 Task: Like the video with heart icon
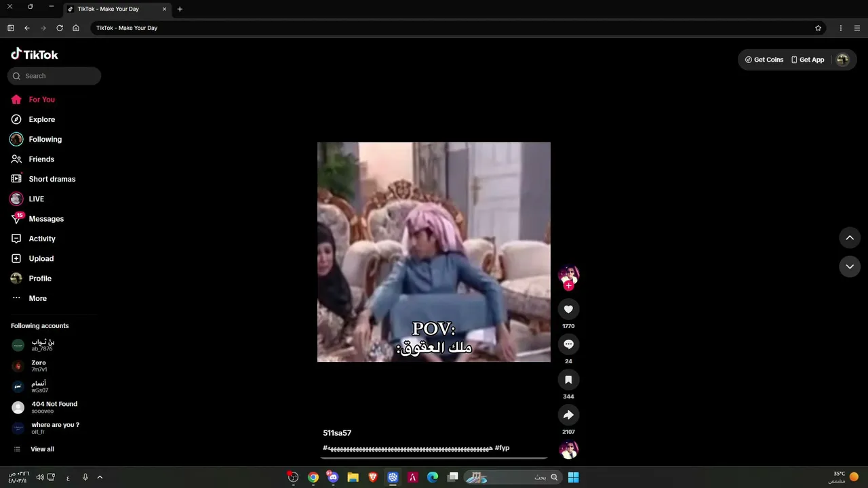568,309
